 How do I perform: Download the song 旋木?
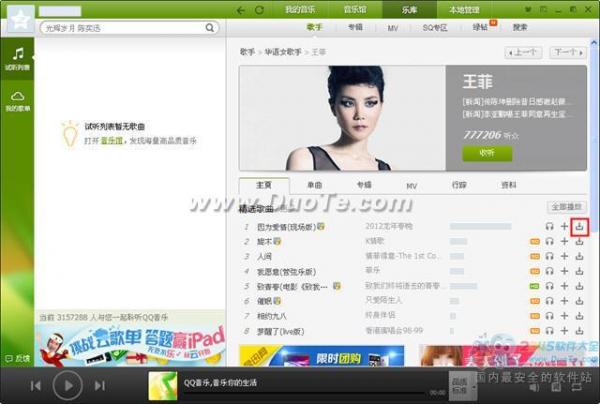point(579,241)
